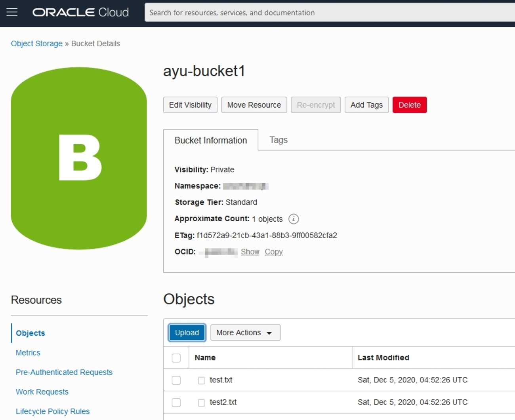
Task: Click the file icon beside test2.txt
Action: [202, 403]
